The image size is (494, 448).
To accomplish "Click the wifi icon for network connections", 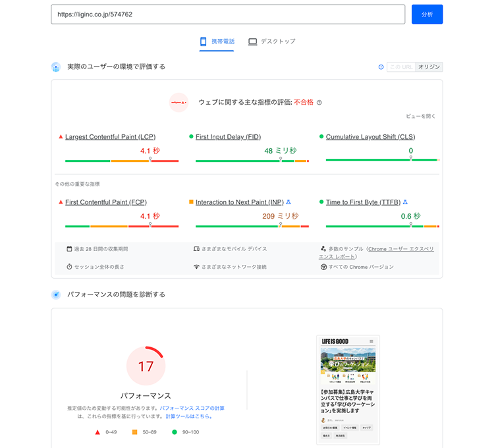I will coord(196,267).
